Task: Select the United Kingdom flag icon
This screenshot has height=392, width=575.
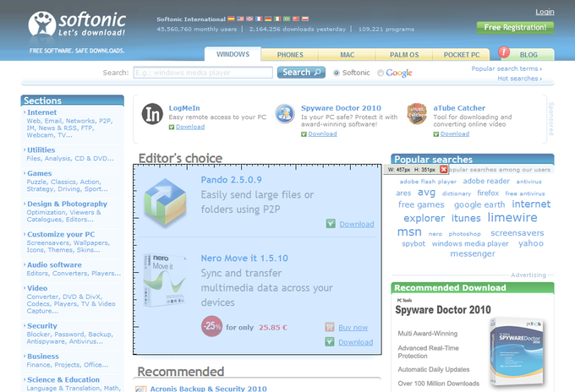Action: click(x=249, y=19)
